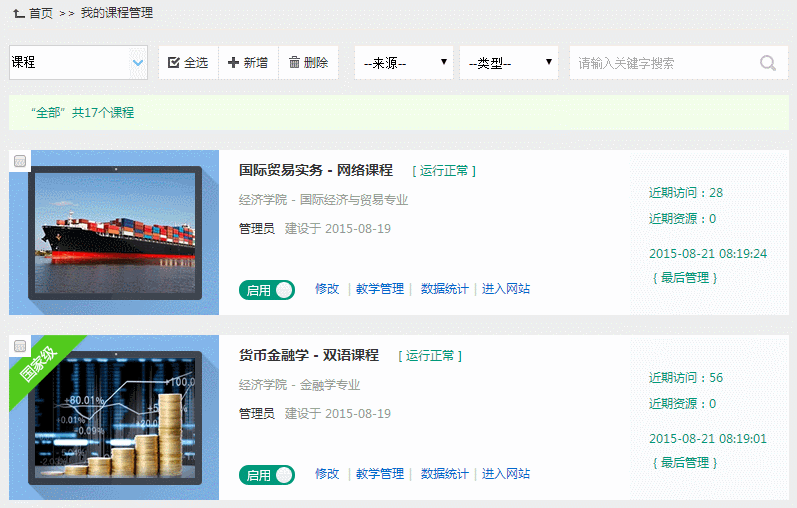Open 教学管理 for 国际贸易实务 course

click(380, 289)
